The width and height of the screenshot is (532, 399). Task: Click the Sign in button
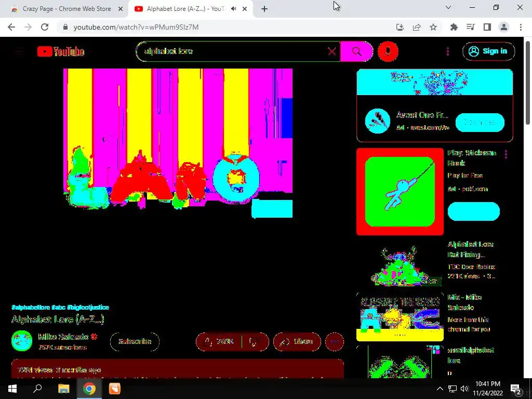pyautogui.click(x=488, y=51)
